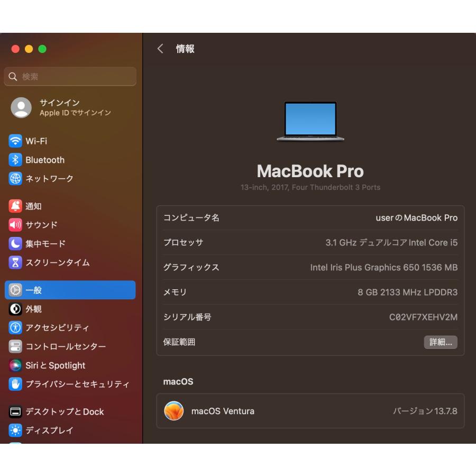
Task: Open 集中モード settings
Action: pos(70,244)
